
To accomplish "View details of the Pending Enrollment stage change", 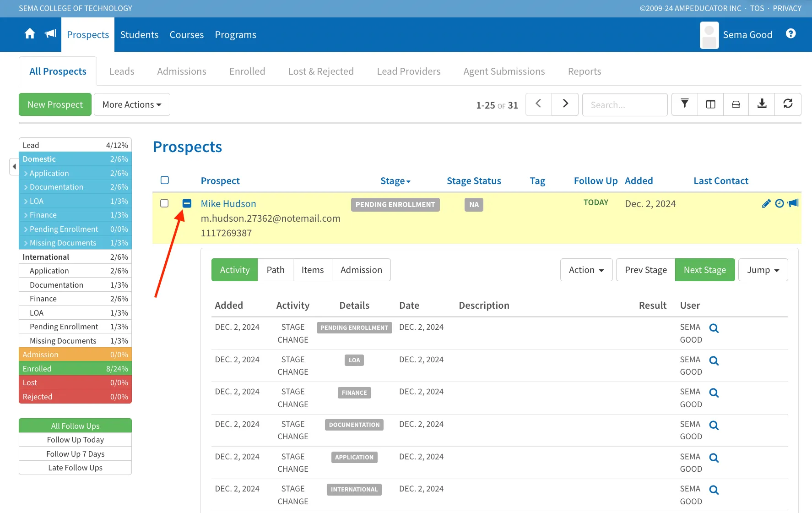I will coord(714,328).
